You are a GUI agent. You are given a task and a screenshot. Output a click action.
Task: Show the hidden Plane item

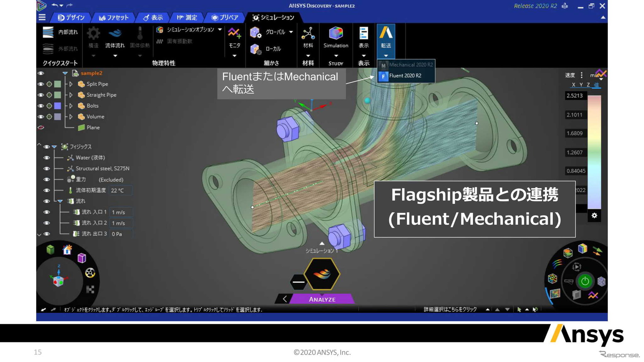coord(41,127)
